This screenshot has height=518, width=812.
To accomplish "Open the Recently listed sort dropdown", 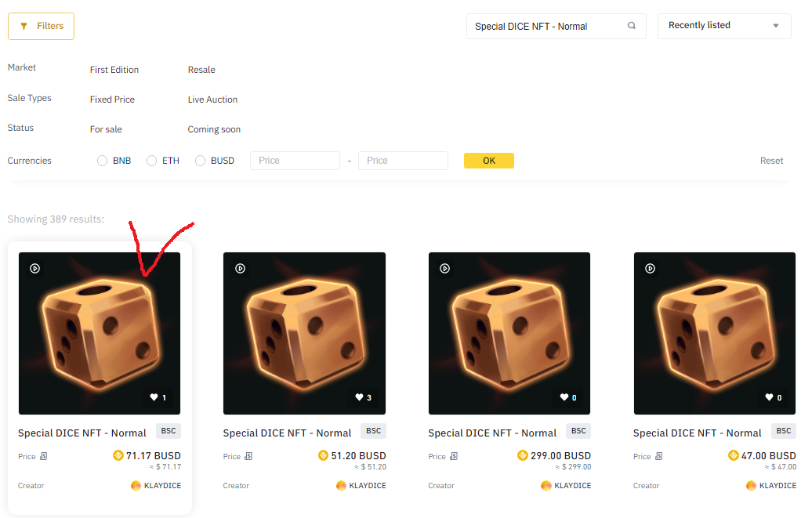I will pos(724,26).
